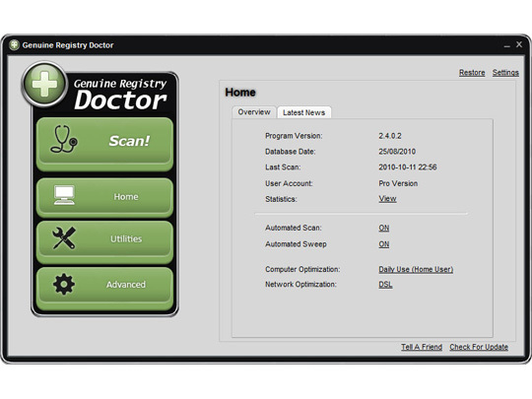Select the program version value 2.4.0.2
Viewport: 532px width, 399px height.
tap(390, 136)
